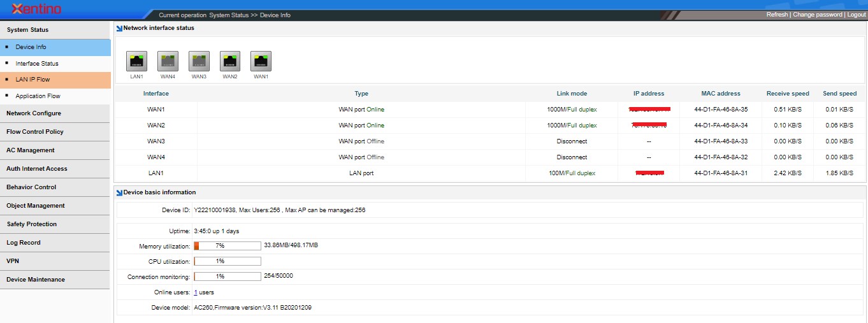Collapse the Network interface status section arrow
The height and width of the screenshot is (323, 868).
coord(119,28)
